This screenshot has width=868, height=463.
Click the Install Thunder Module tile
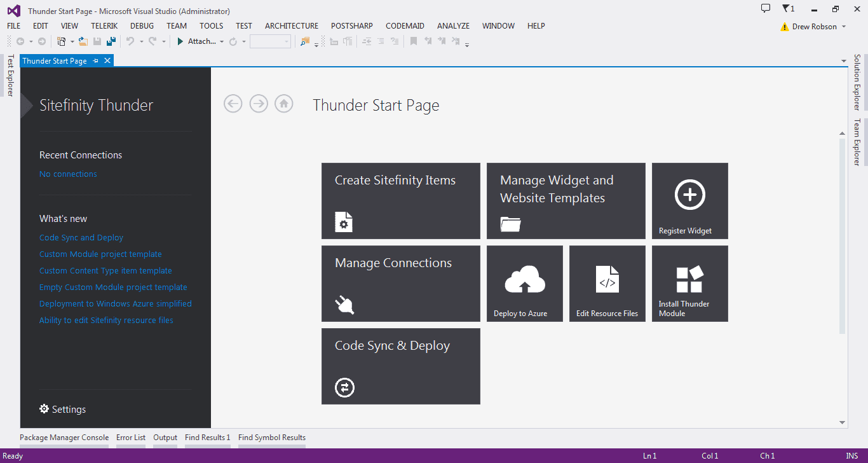(x=689, y=284)
